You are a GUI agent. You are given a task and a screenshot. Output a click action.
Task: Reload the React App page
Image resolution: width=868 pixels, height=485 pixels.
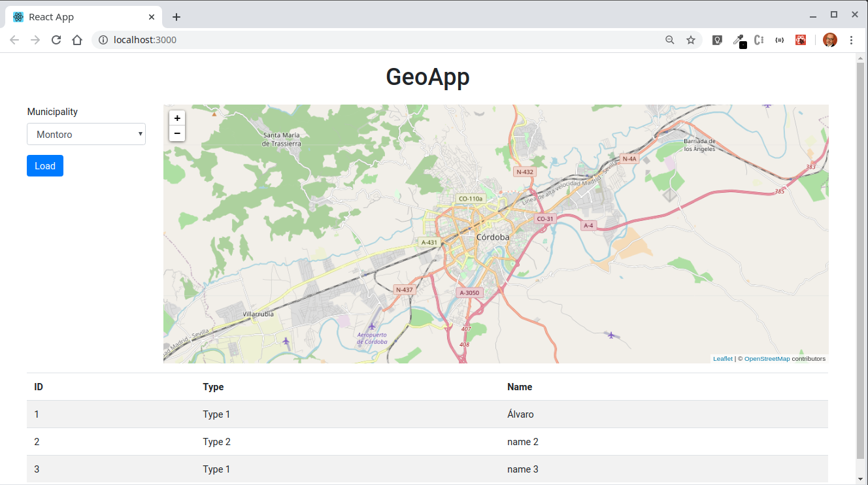tap(56, 40)
